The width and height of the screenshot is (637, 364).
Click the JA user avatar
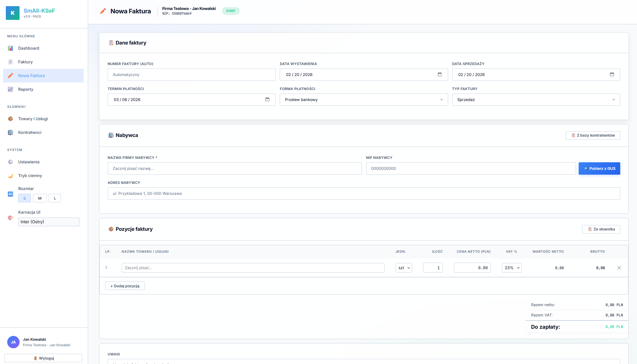coord(13,342)
